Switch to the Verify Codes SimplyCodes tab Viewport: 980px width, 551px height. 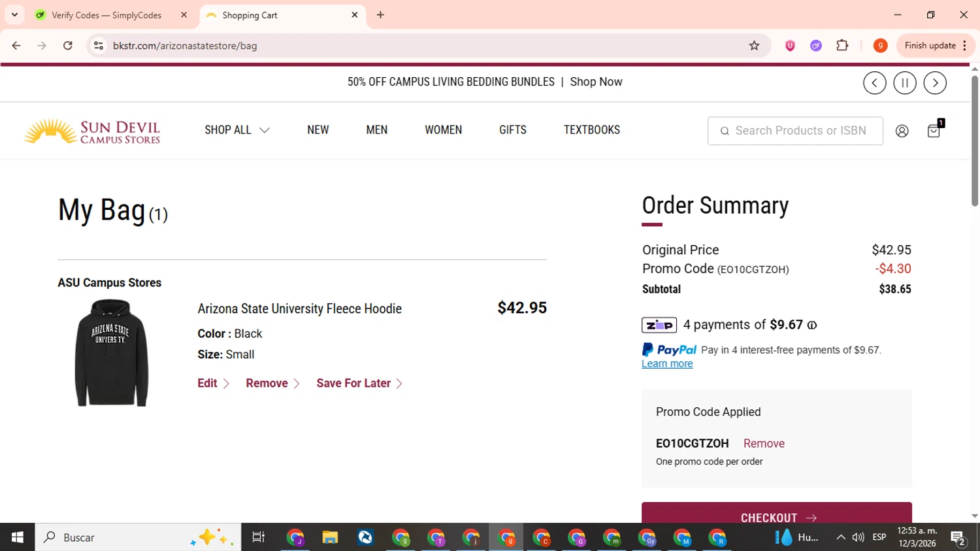pos(106,15)
